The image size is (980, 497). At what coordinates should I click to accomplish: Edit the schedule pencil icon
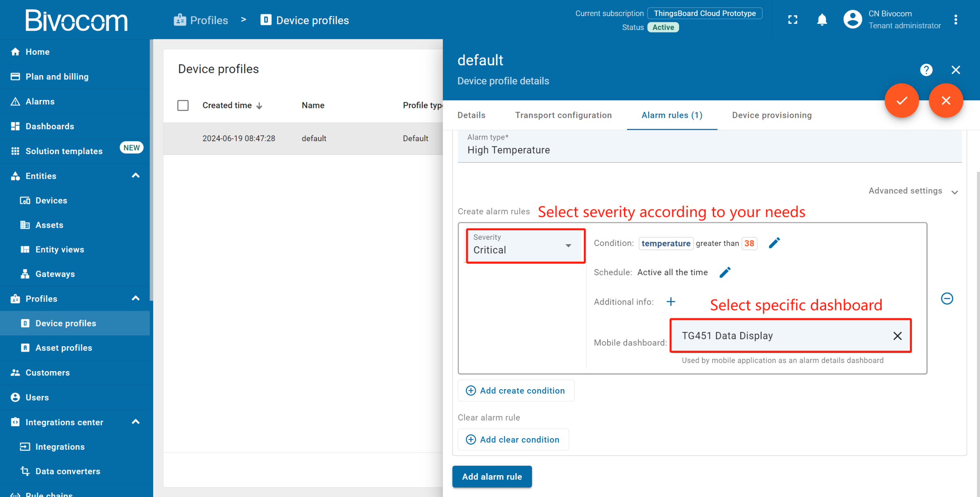pyautogui.click(x=725, y=272)
